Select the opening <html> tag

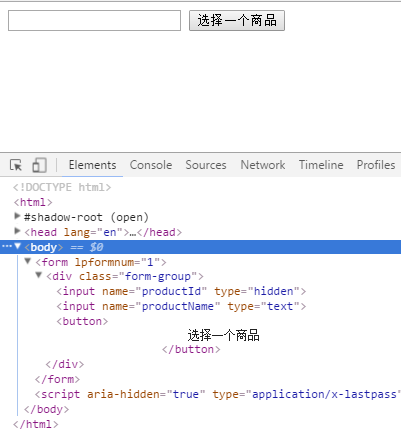[x=33, y=202]
